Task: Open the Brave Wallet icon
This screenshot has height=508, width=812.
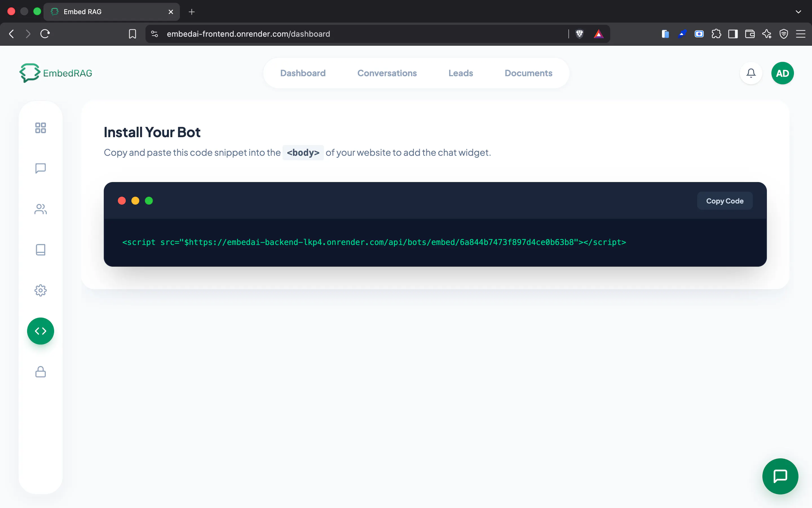Action: 750,34
